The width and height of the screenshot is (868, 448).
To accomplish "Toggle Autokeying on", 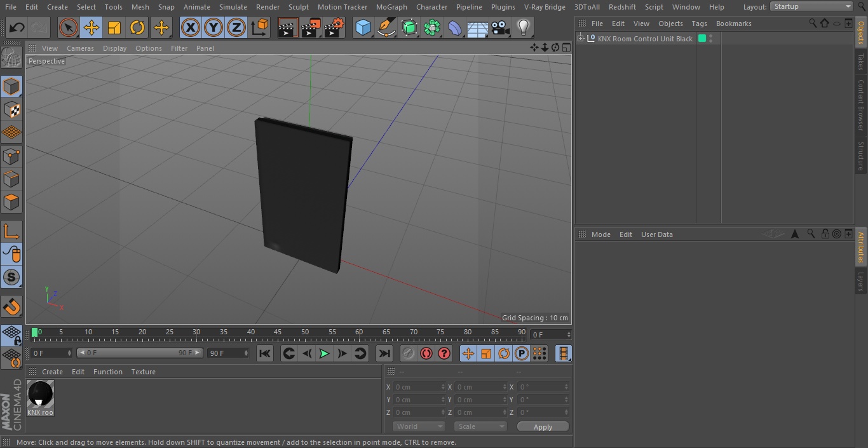I will pos(426,353).
